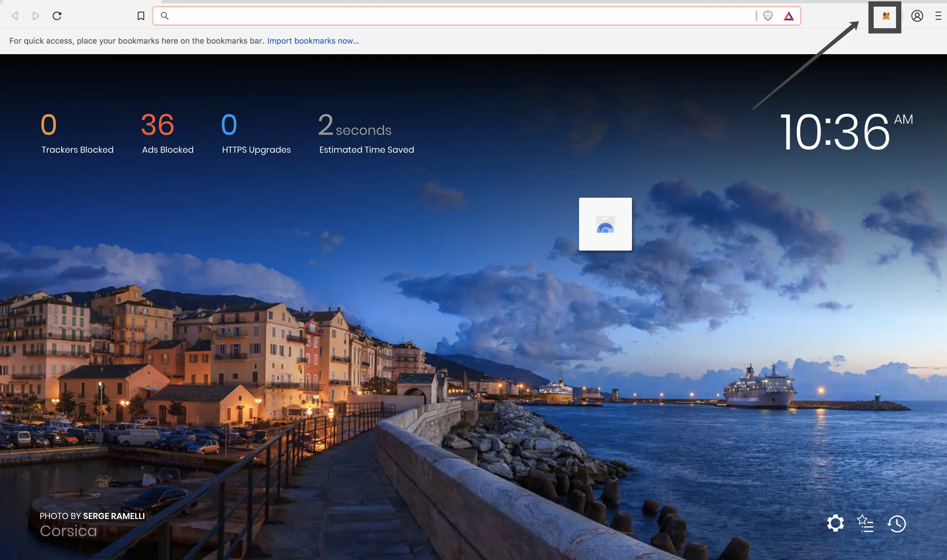Screen dimensions: 947x560
Task: Open Brave Rewards triangle icon
Action: tap(789, 16)
